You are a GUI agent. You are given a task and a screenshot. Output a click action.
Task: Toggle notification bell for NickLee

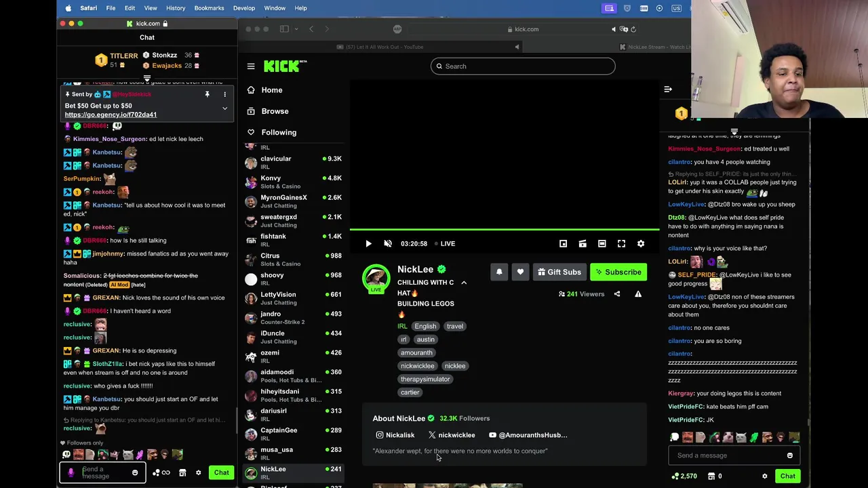click(x=499, y=272)
